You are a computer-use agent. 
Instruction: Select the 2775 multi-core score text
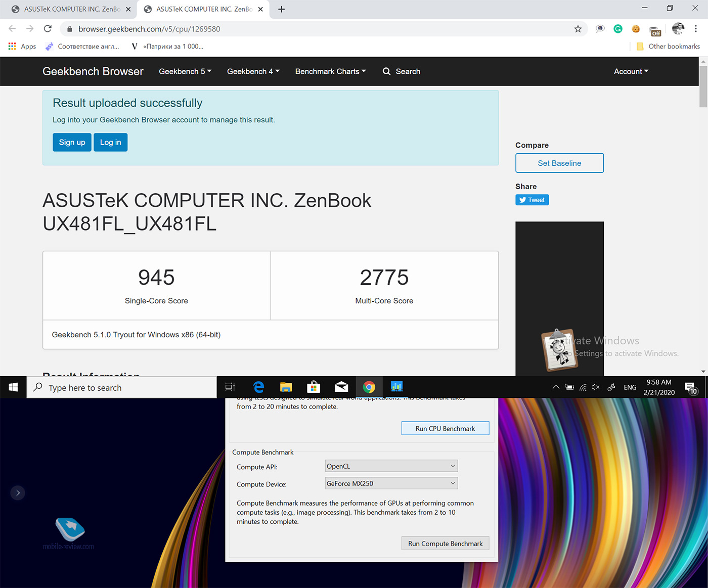384,277
